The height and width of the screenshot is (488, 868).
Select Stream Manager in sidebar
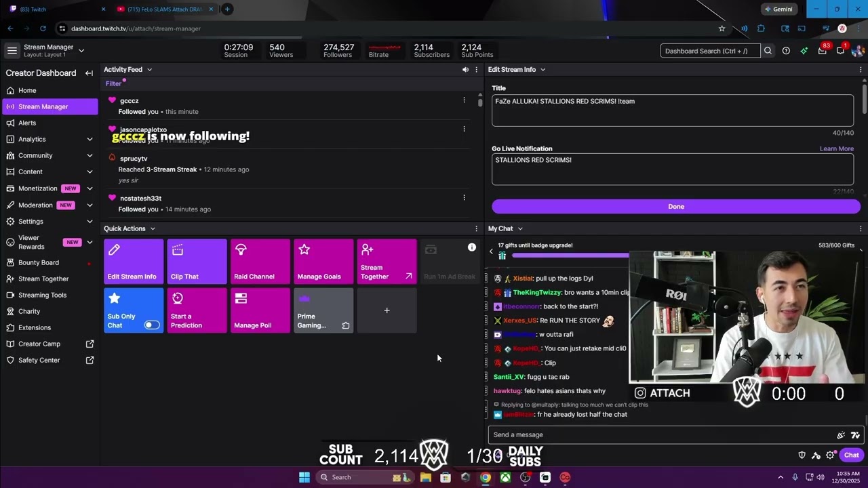tap(50, 106)
